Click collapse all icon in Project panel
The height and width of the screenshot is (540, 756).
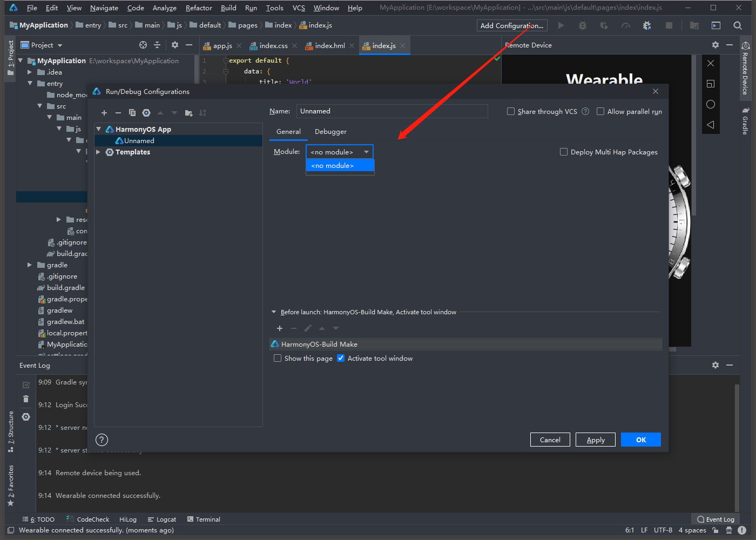pos(157,45)
